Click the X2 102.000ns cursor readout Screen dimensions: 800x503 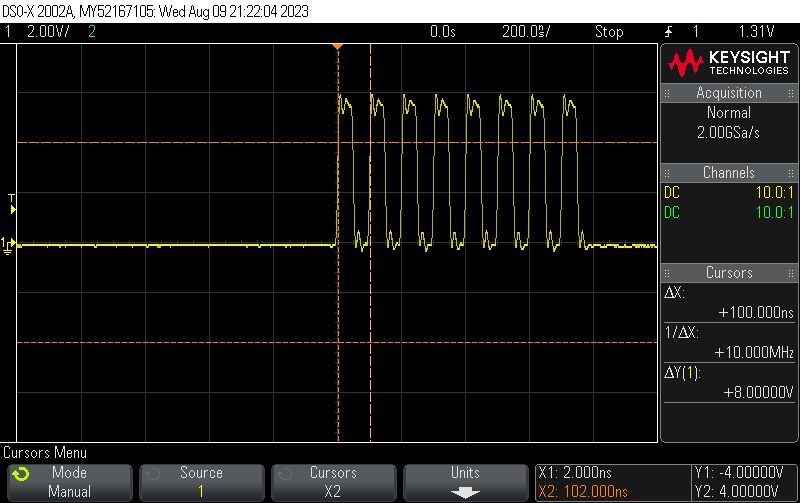pos(583,492)
